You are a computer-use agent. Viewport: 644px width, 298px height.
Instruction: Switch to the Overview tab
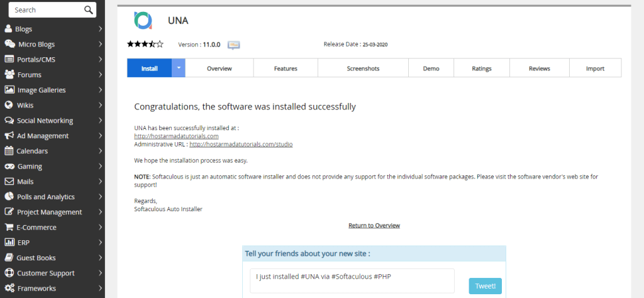tap(219, 68)
